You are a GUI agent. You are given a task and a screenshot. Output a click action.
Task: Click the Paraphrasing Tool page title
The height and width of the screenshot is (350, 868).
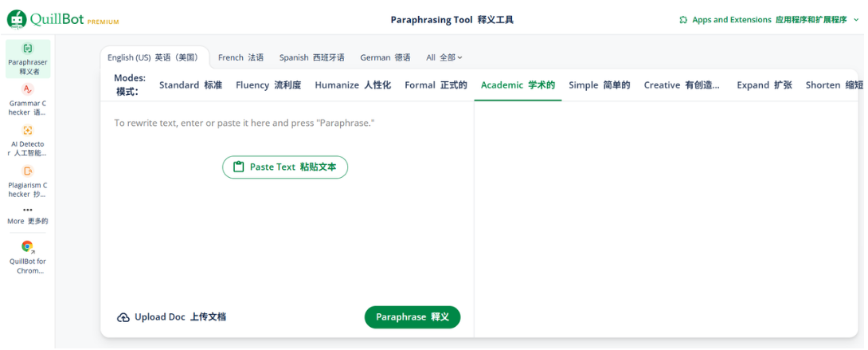click(x=452, y=20)
